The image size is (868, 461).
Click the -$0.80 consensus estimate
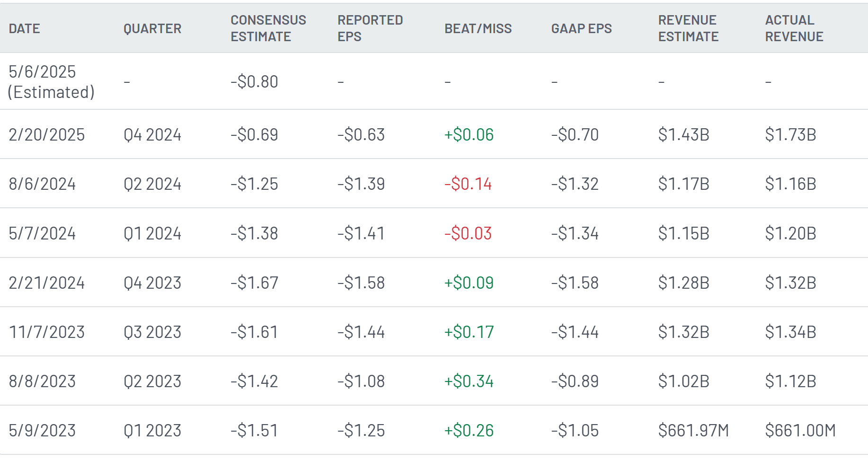[x=254, y=82]
